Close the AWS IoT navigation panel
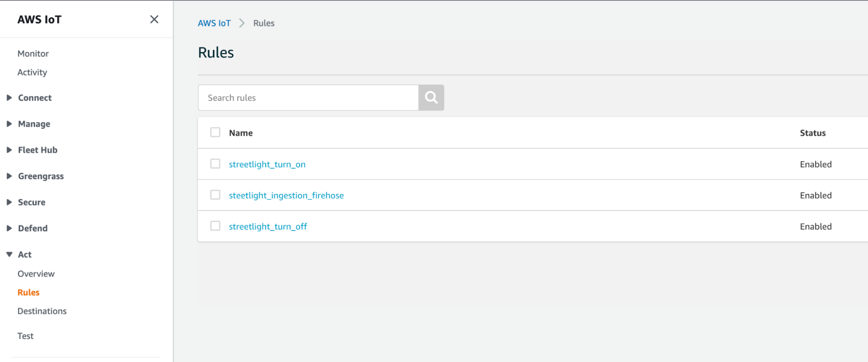 tap(154, 20)
